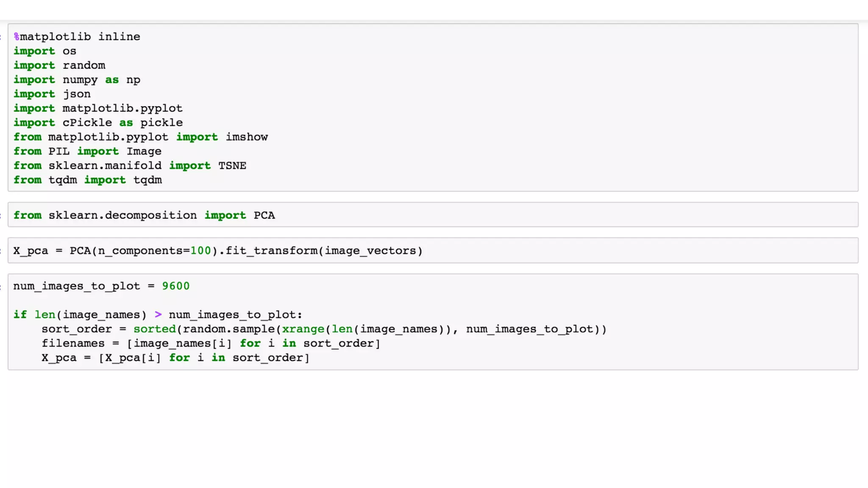Viewport: 868px width, 488px height.
Task: Click the 'from tqdm import tqdm' line
Action: pyautogui.click(x=87, y=180)
